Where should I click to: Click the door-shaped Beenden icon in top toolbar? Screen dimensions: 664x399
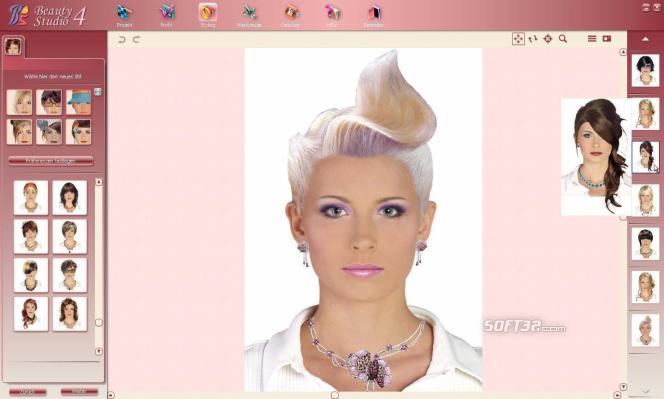point(373,15)
